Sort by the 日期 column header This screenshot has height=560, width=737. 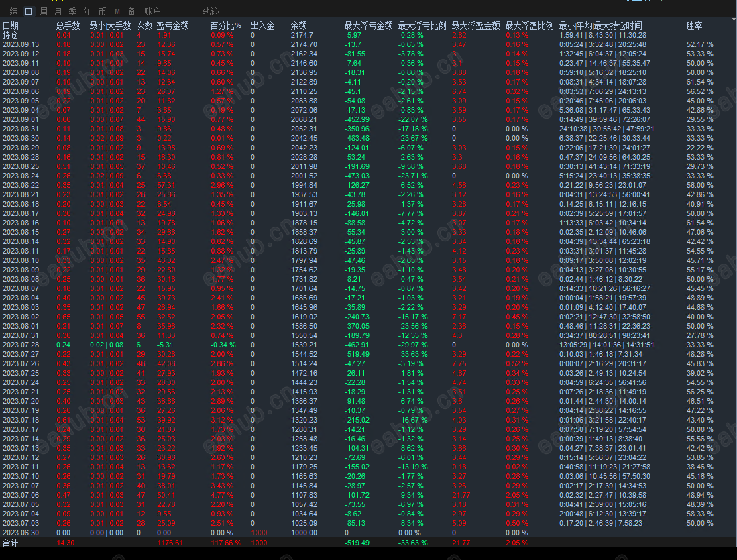[11, 26]
